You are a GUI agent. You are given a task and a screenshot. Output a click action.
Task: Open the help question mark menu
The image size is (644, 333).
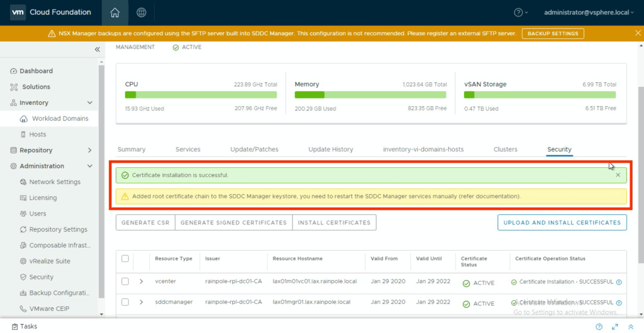[x=521, y=13]
